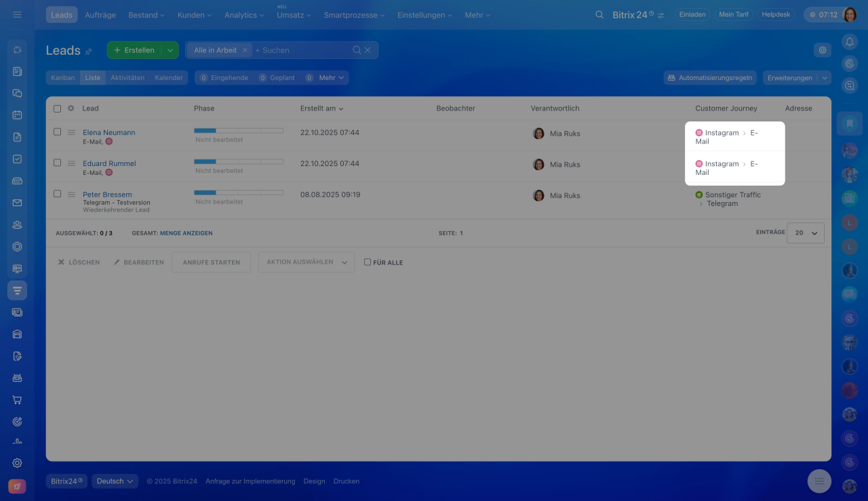The width and height of the screenshot is (868, 501).
Task: Click the search chat icon in the right sidebar
Action: click(850, 85)
